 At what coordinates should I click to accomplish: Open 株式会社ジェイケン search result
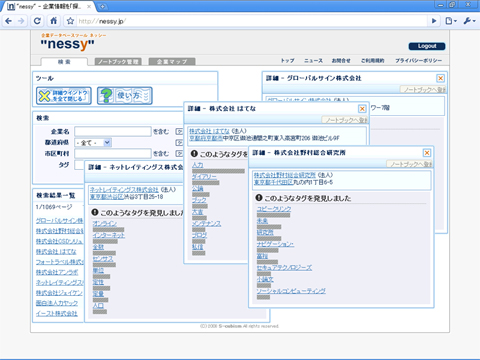(59, 293)
